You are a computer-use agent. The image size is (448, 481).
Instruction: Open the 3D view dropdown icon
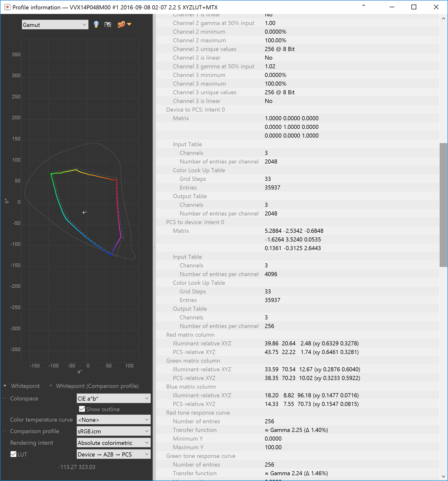pos(124,24)
